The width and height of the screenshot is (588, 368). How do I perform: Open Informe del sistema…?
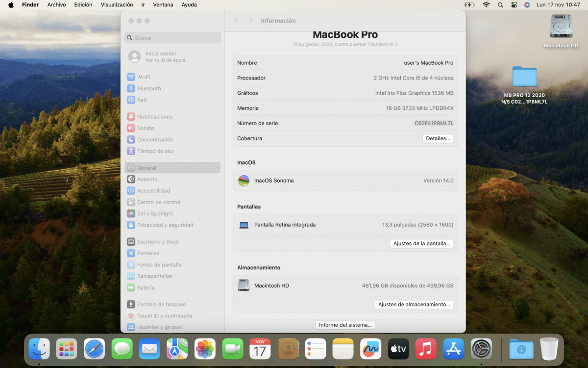tap(345, 325)
